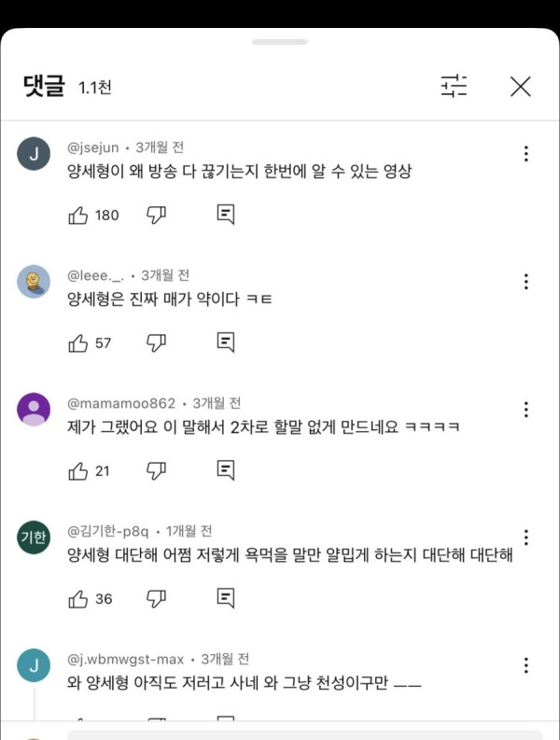Like the comment by @leee._.
Image resolution: width=560 pixels, height=740 pixels.
click(78, 342)
